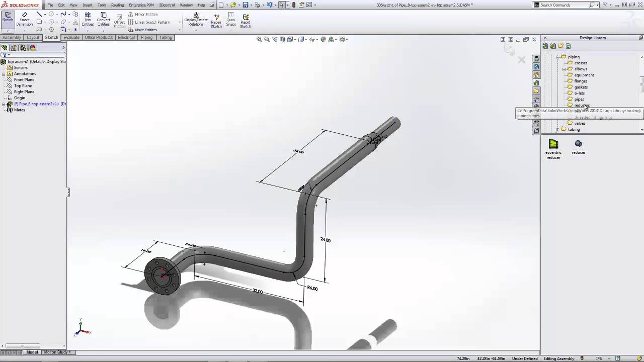Open dropdown under Trim Entities
The image size is (644, 362).
coord(88,30)
